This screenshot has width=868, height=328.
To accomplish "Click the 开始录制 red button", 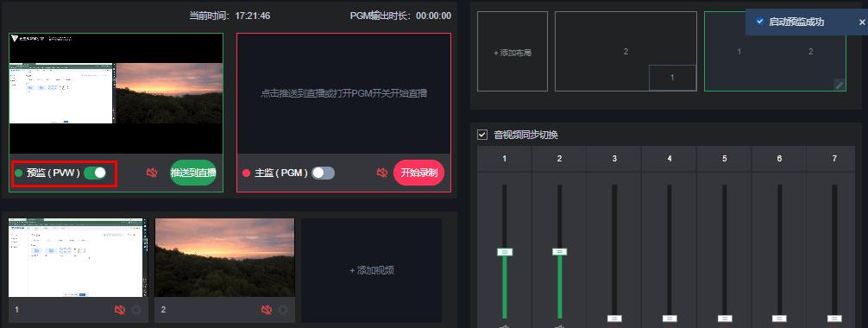I will click(419, 173).
